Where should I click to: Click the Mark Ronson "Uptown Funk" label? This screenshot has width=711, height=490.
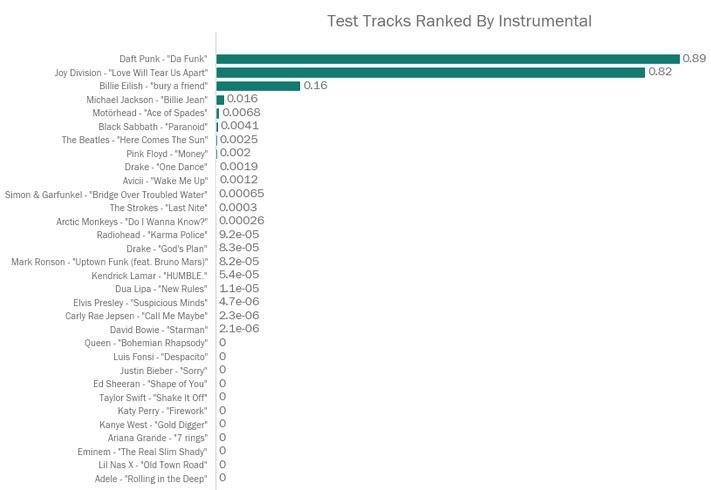pos(110,262)
